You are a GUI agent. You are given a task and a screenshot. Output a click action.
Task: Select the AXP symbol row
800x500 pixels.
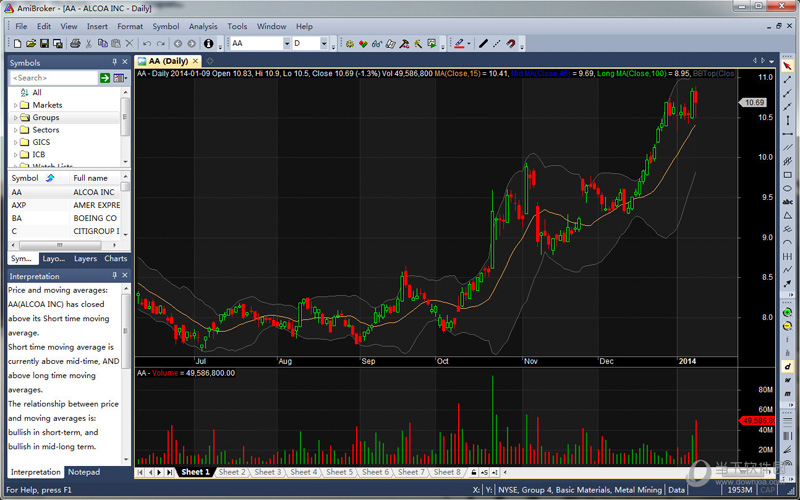pyautogui.click(x=64, y=205)
